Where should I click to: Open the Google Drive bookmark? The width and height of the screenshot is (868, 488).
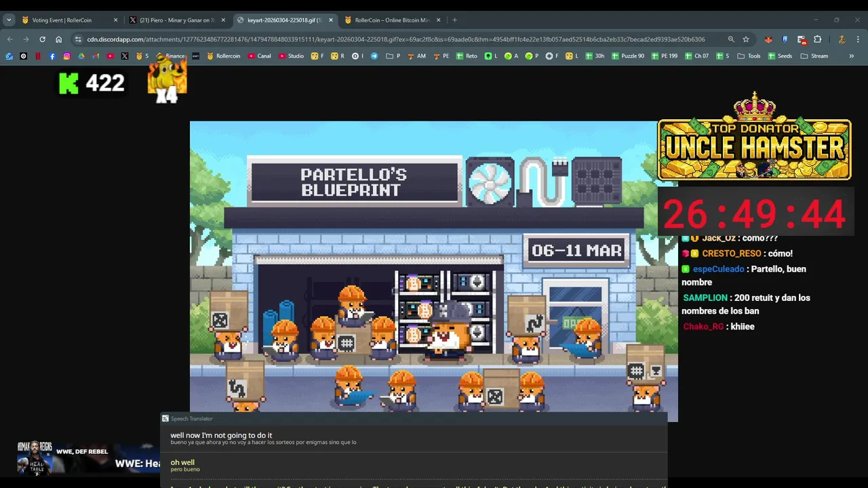click(x=81, y=56)
